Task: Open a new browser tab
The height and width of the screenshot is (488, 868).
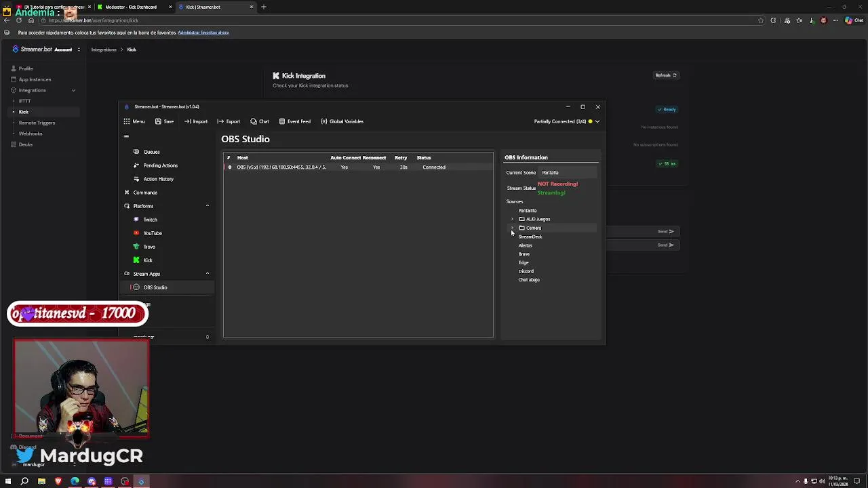Action: pyautogui.click(x=264, y=7)
